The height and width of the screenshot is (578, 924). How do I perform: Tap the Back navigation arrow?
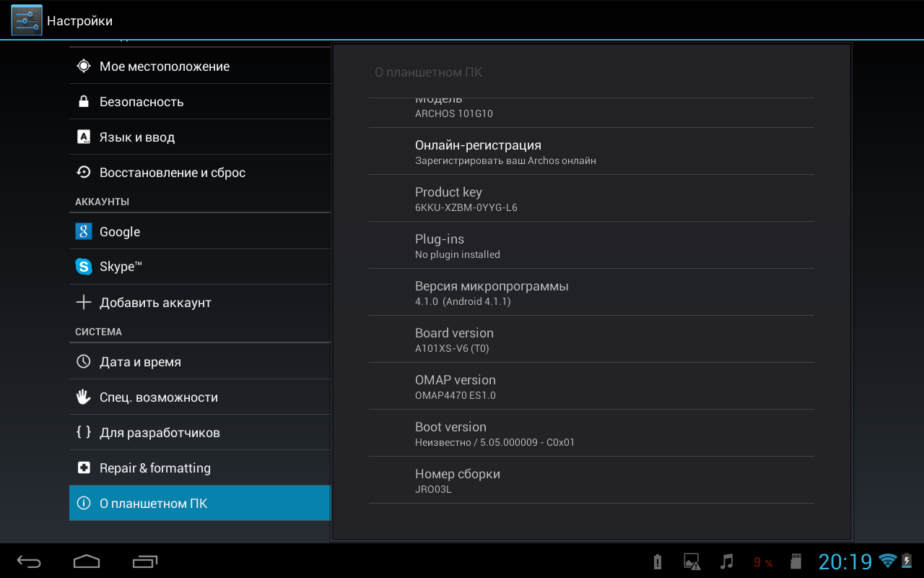[x=30, y=561]
